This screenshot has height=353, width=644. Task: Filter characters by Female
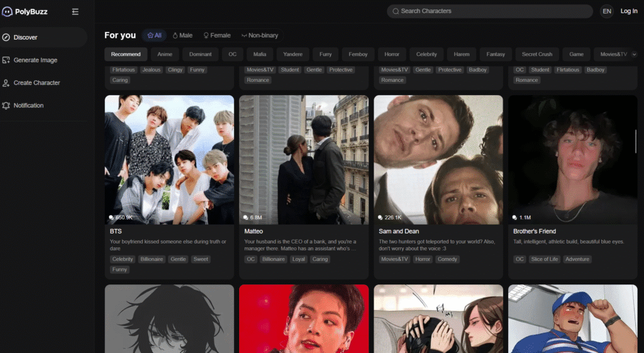(x=216, y=35)
